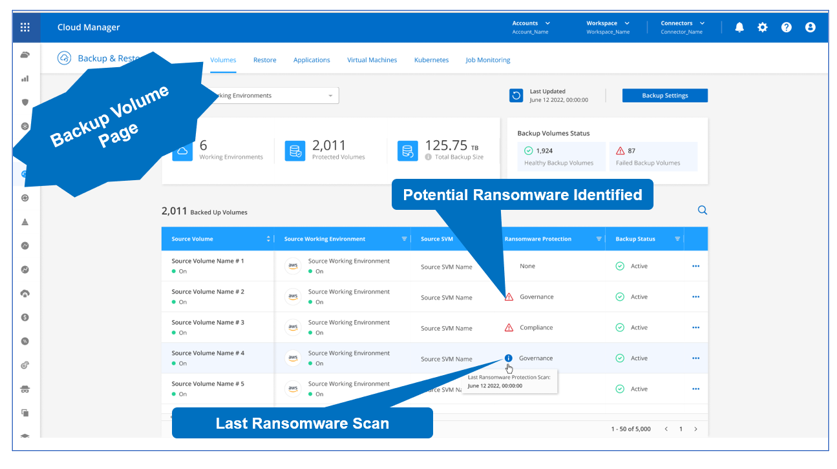Click the help question mark icon
This screenshot has width=837, height=469.
click(x=786, y=28)
